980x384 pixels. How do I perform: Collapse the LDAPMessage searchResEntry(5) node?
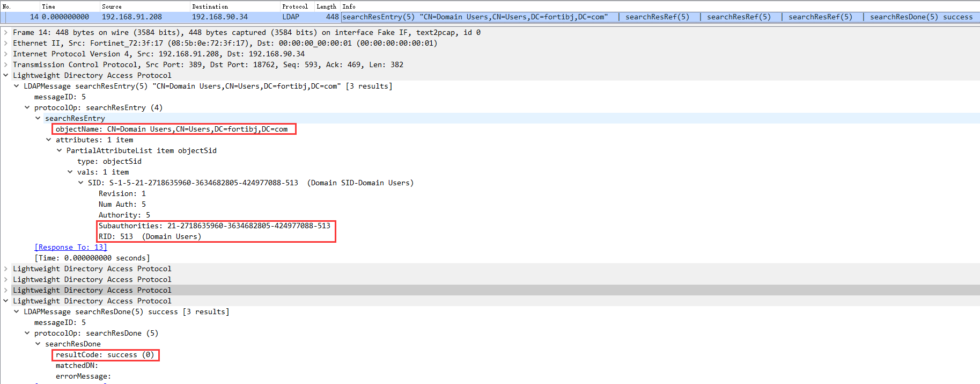click(17, 86)
